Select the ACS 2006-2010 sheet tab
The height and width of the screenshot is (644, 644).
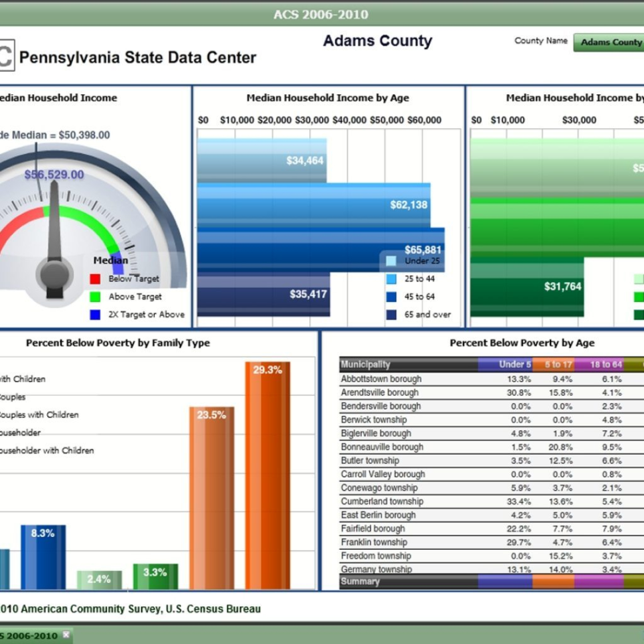tap(27, 635)
